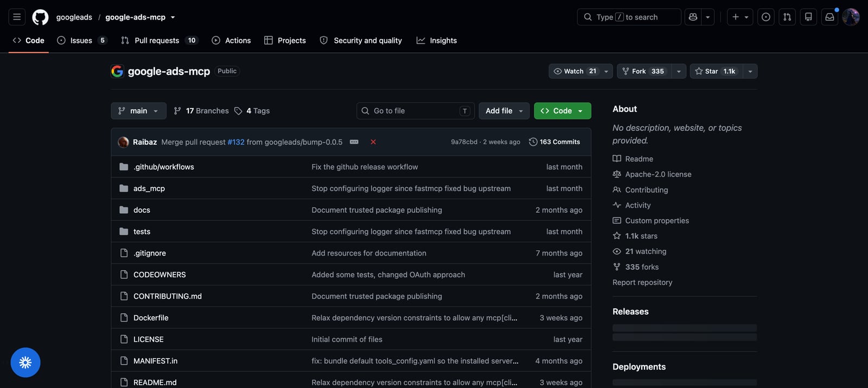Screen dimensions: 868x388
Task: Open the green Code dropdown
Action: (x=562, y=111)
